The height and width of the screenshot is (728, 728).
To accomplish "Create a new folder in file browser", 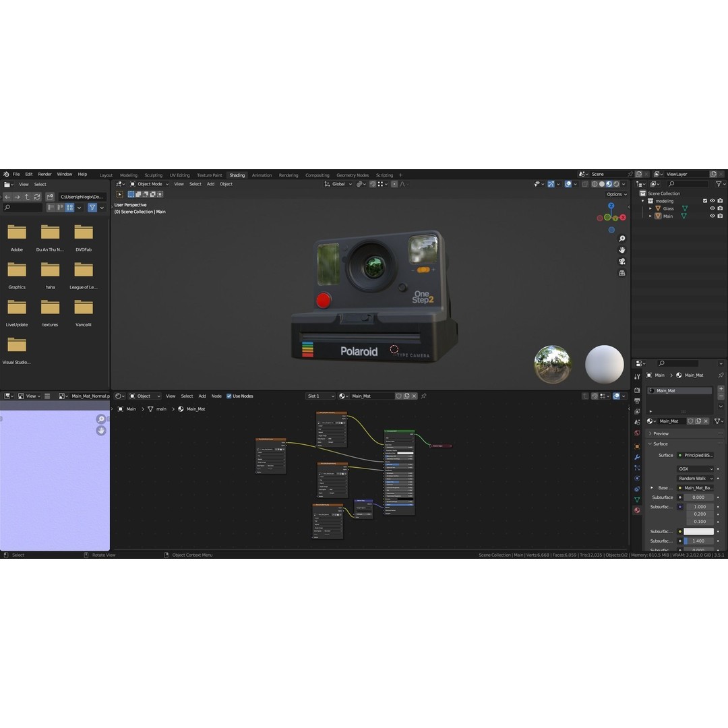I will click(x=50, y=197).
